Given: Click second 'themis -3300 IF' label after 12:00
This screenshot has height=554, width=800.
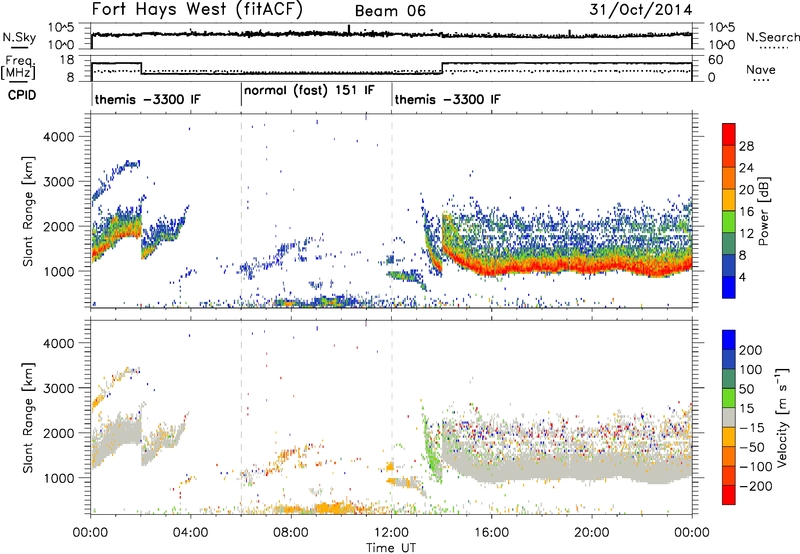Looking at the screenshot, I should (447, 99).
